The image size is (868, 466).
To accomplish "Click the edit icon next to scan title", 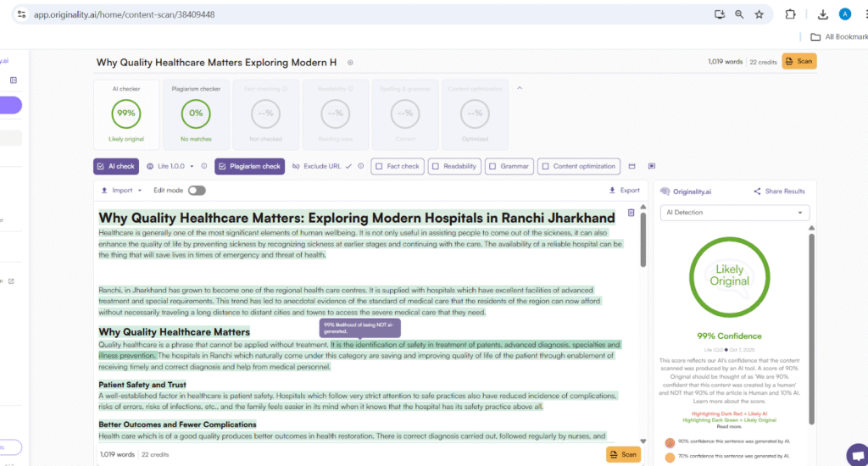I will 350,63.
